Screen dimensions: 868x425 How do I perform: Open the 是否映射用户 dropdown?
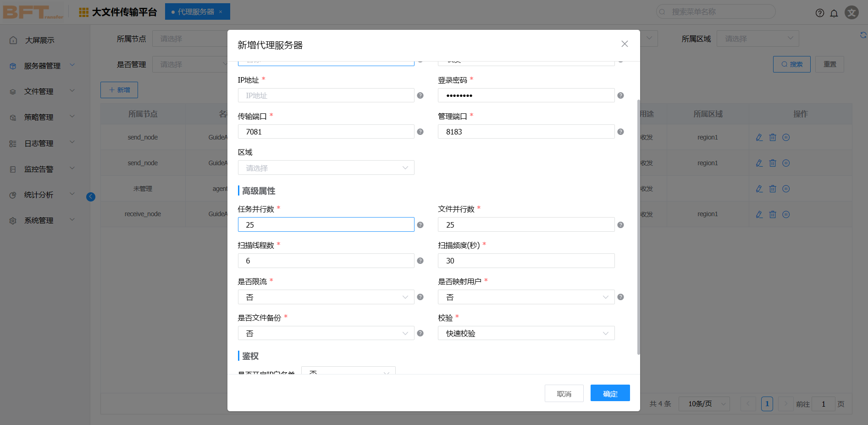[x=526, y=297]
